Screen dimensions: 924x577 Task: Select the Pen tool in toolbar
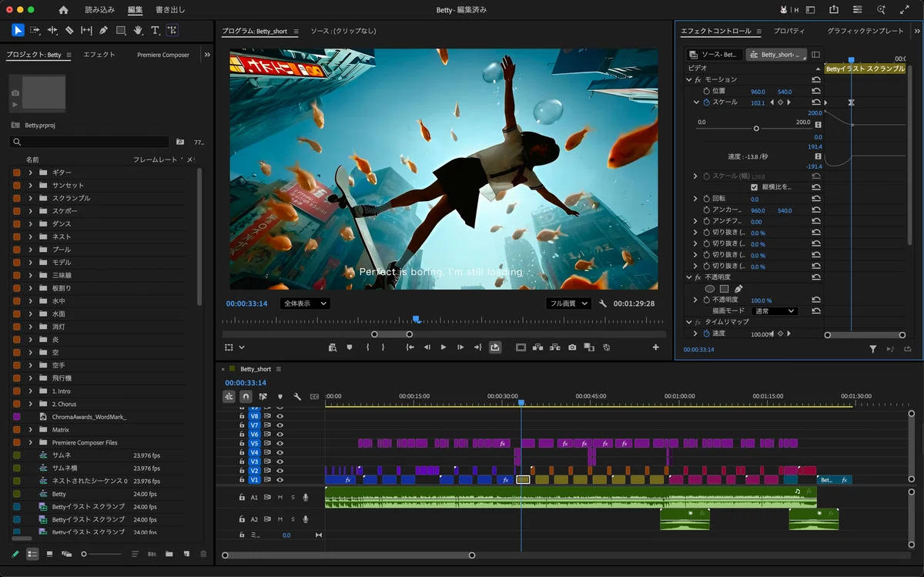103,30
